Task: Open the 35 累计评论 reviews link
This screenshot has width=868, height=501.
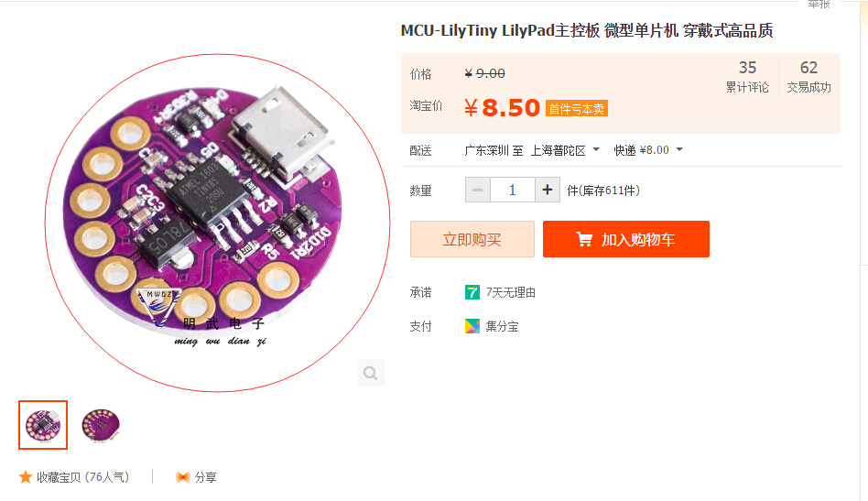Action: point(747,76)
